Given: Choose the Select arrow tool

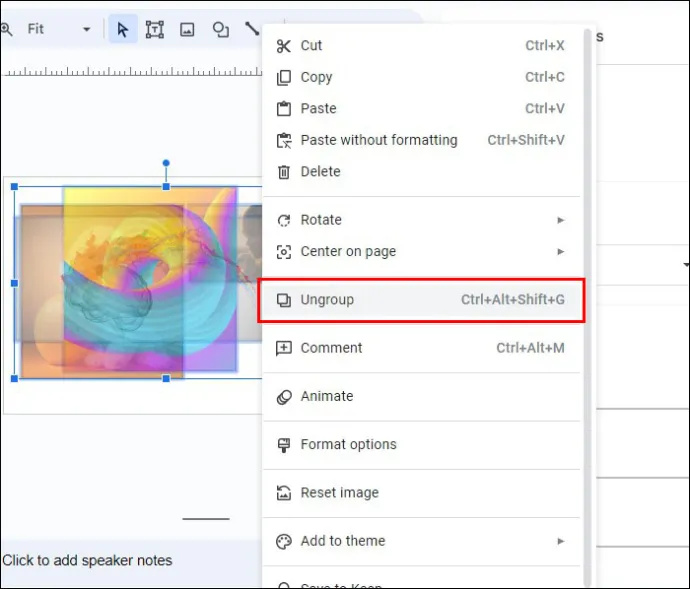Looking at the screenshot, I should pyautogui.click(x=123, y=29).
